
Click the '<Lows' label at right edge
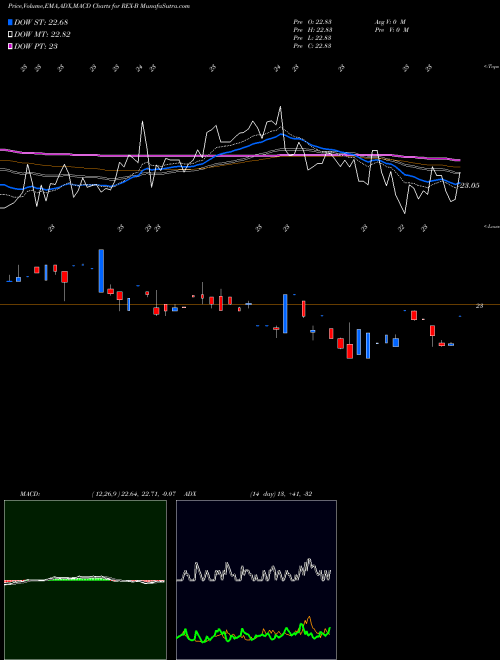[x=492, y=226]
